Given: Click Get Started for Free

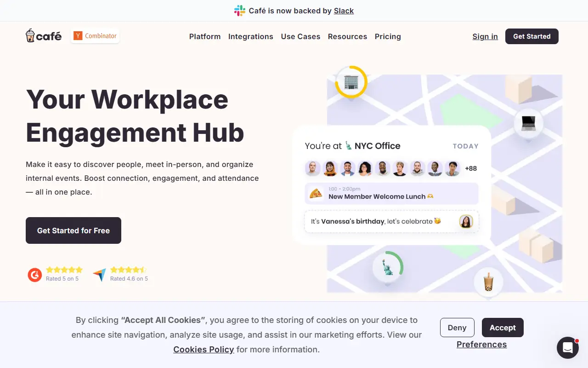Looking at the screenshot, I should (73, 230).
